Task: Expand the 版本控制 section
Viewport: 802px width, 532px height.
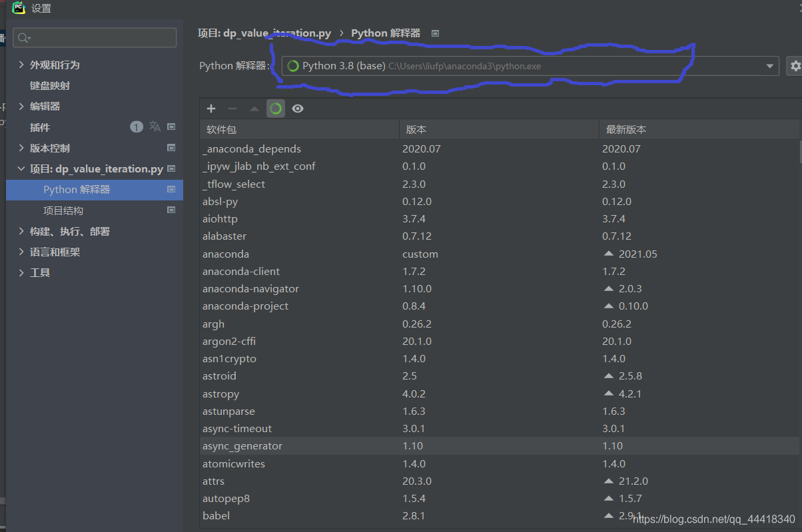Action: tap(21, 148)
